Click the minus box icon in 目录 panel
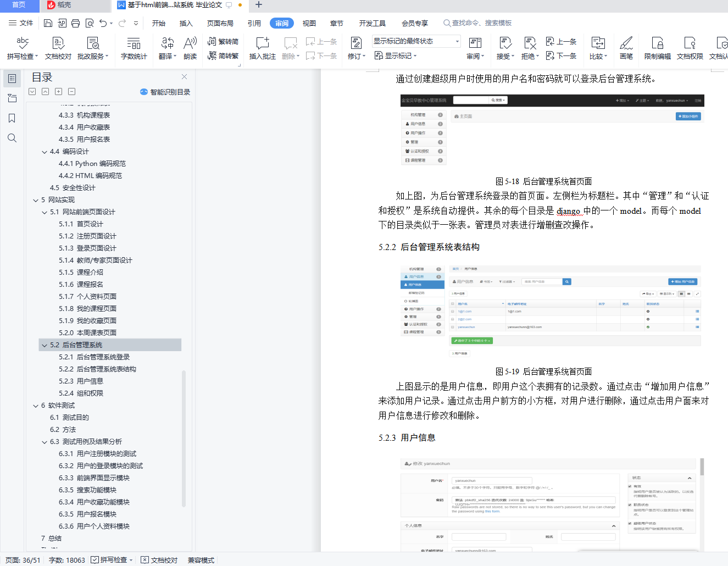Viewport: 728px width, 566px height. 72,92
